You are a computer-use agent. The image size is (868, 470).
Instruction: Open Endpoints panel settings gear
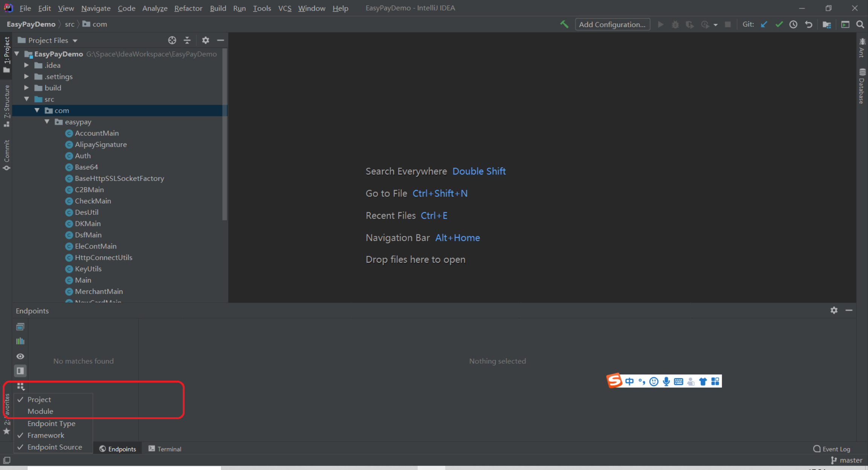(834, 310)
